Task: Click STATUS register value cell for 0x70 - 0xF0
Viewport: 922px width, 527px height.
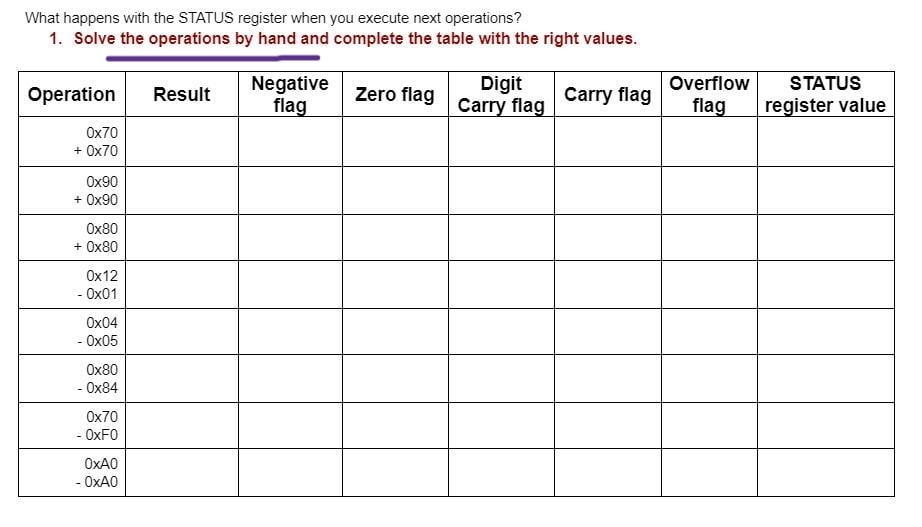Action: click(x=826, y=426)
